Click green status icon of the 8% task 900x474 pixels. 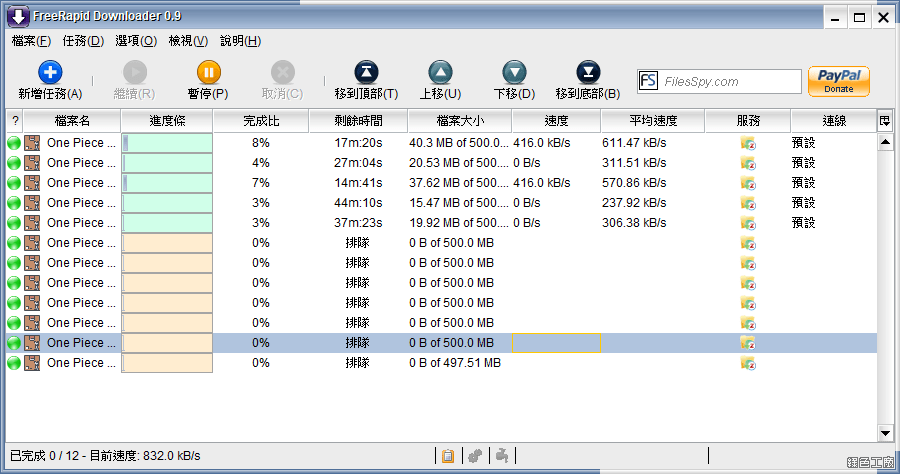pos(14,143)
